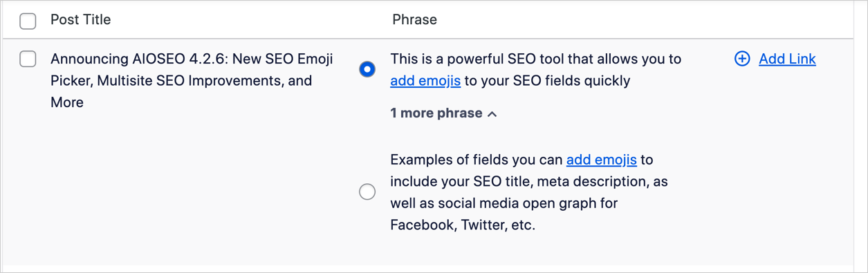Viewport: 868px width, 273px height.
Task: Click the Post Title column header
Action: [80, 20]
